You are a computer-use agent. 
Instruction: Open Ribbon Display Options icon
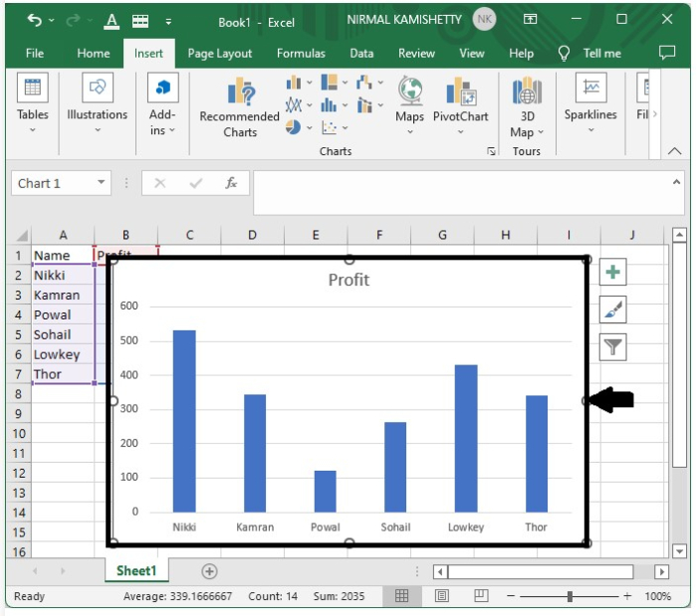point(530,19)
